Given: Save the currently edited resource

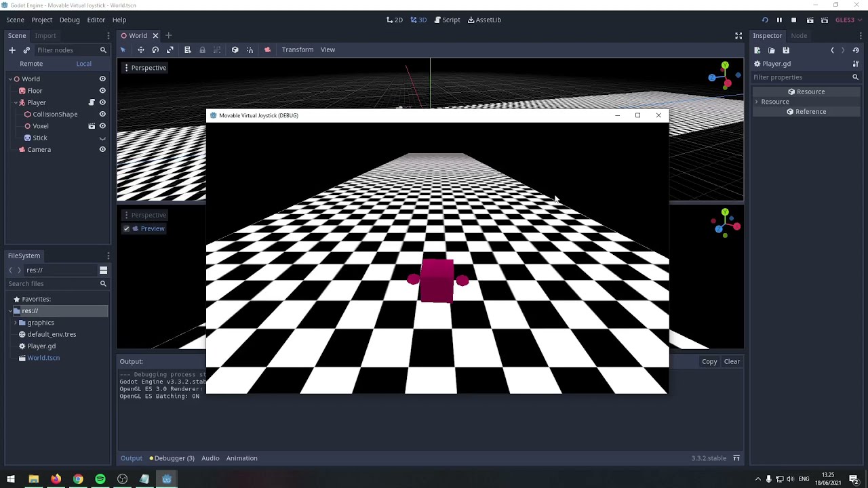Looking at the screenshot, I should [x=786, y=50].
